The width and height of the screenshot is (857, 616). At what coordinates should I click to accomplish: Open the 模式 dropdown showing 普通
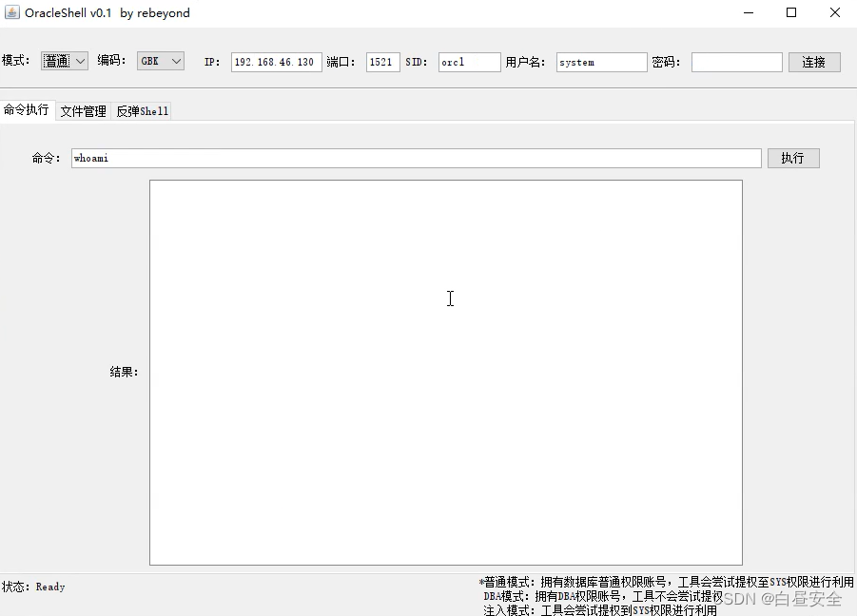click(x=65, y=61)
